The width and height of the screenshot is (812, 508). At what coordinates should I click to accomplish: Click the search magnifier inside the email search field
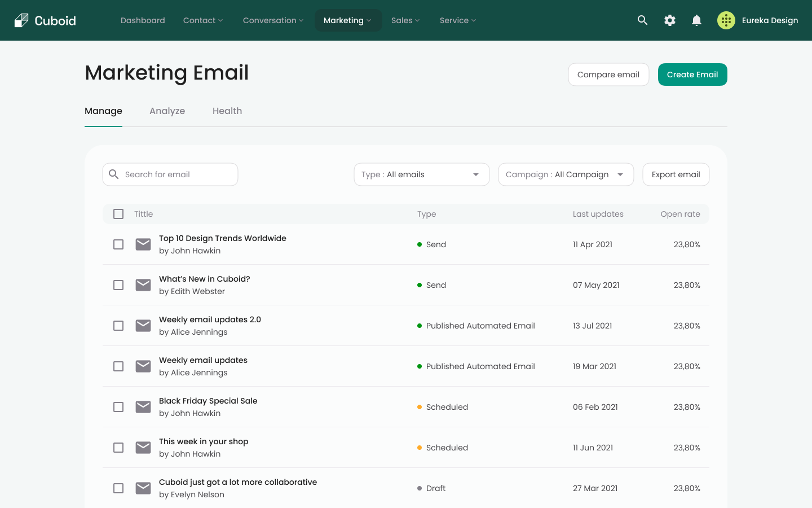114,174
